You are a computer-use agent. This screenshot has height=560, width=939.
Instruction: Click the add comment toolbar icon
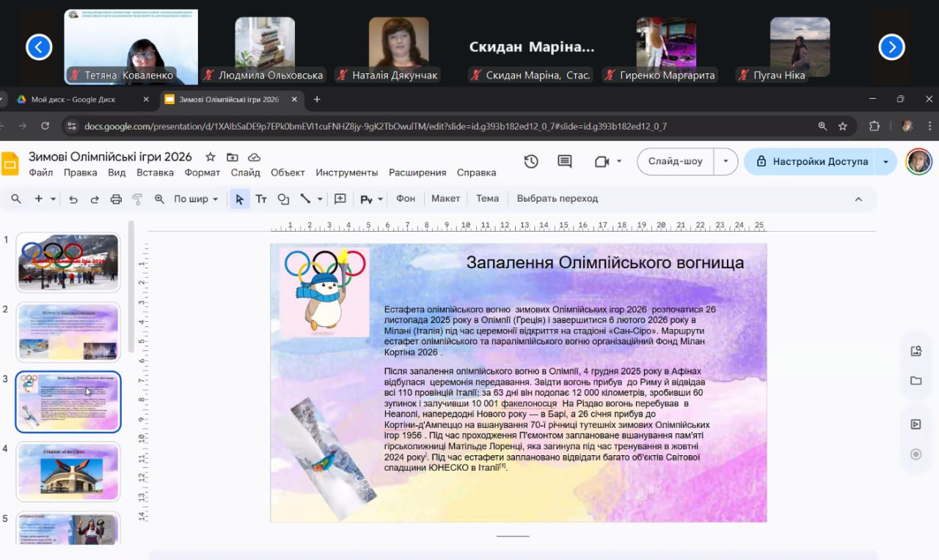[340, 199]
